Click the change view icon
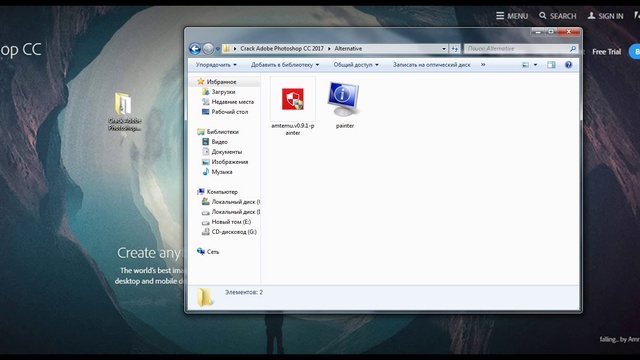 [x=525, y=65]
